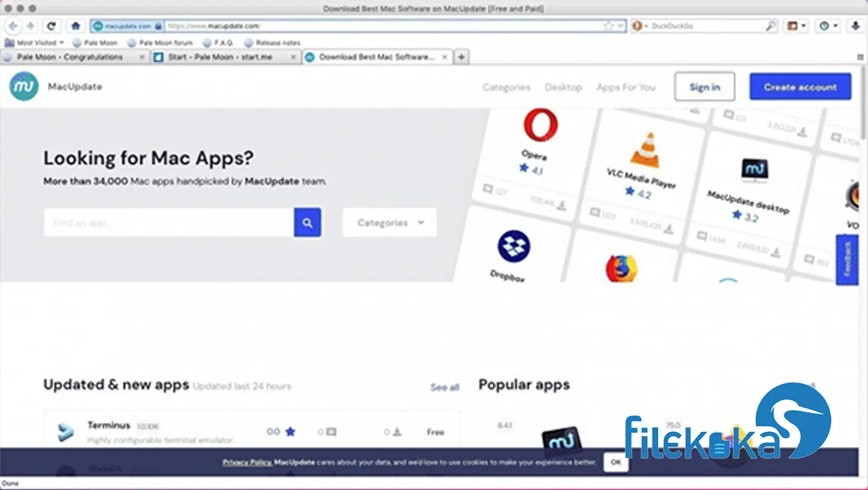Select the Download Best Mac Software tab
Screen dimensions: 868x490
pos(377,57)
